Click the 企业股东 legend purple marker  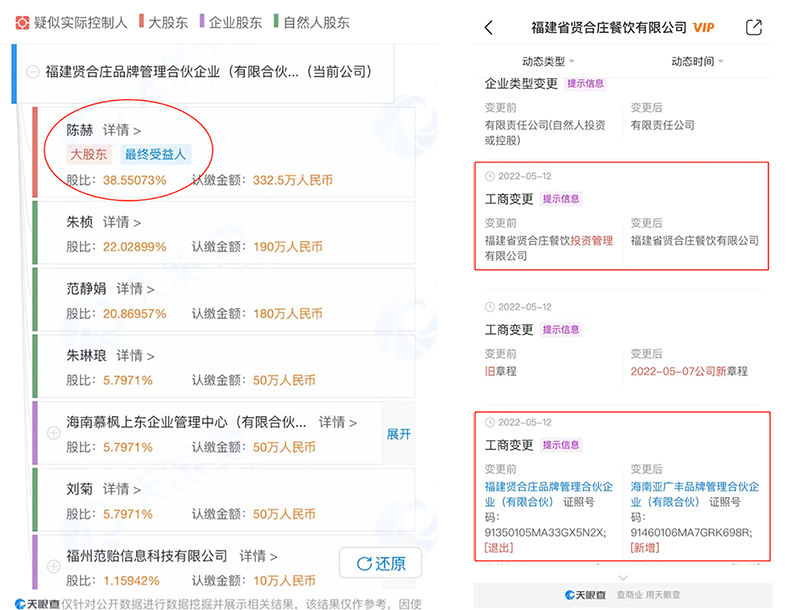pyautogui.click(x=202, y=21)
